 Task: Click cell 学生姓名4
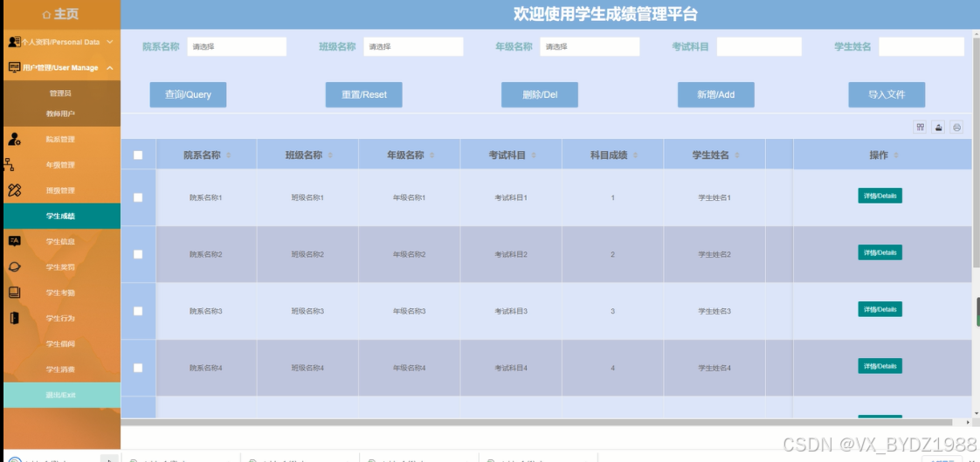click(714, 369)
